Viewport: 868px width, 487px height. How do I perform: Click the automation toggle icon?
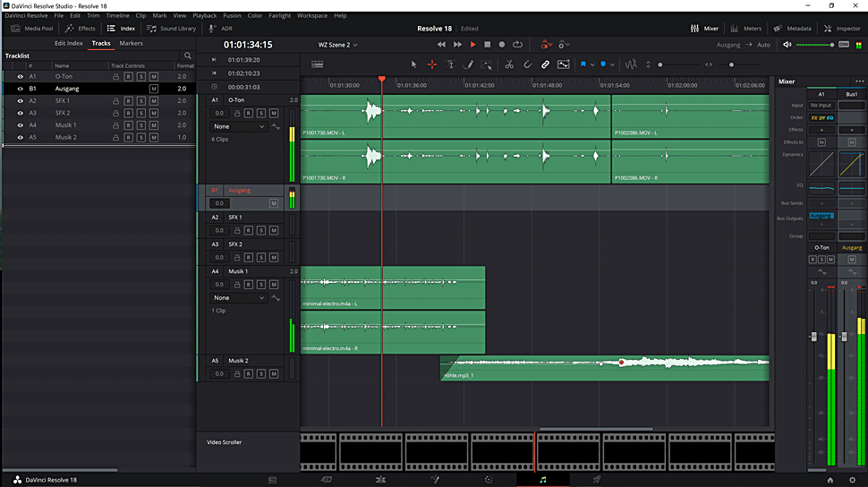pos(546,45)
